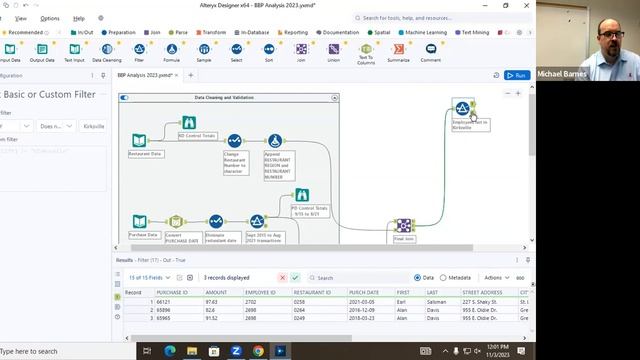
Task: Close the BBP Analysis 2023 workflow tab
Action: coord(176,76)
